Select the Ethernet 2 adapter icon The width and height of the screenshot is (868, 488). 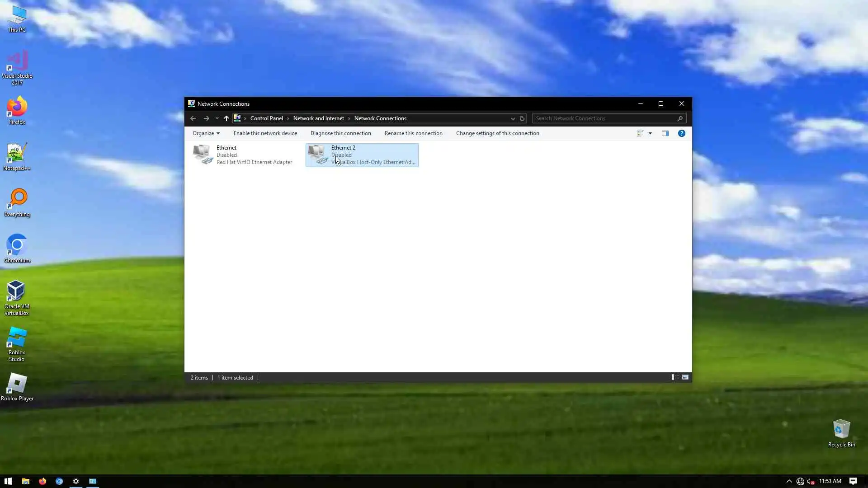click(317, 155)
